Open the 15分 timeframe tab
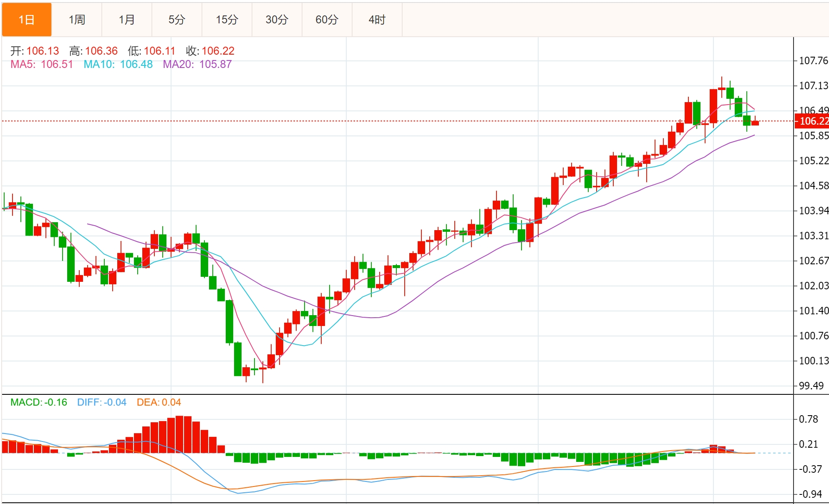The image size is (829, 504). pos(227,20)
